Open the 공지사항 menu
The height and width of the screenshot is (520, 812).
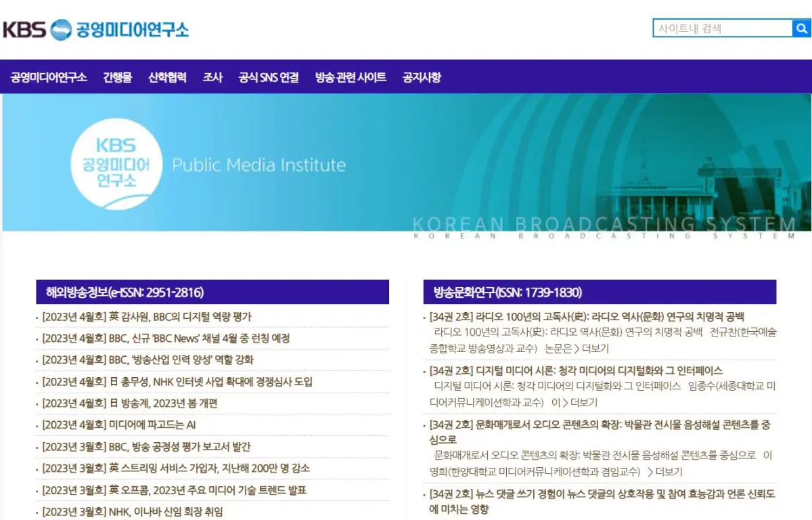click(x=421, y=77)
